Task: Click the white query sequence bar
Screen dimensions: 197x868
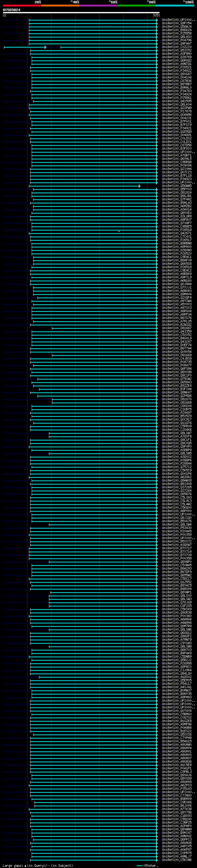Action: pyautogui.click(x=81, y=12)
